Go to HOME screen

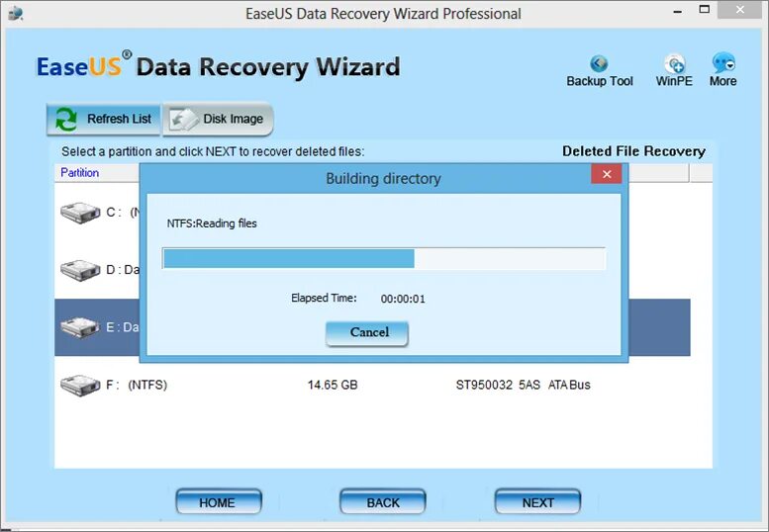[219, 502]
